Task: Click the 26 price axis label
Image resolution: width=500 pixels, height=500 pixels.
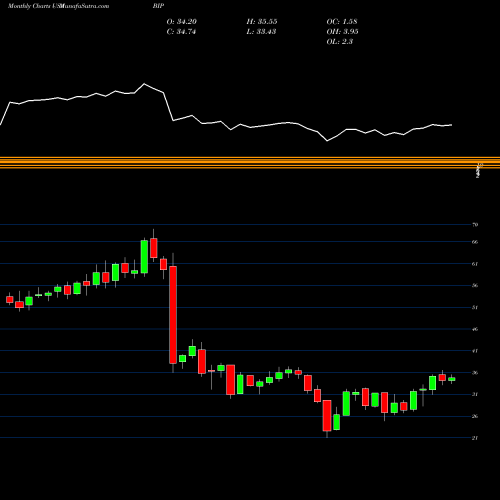Action: pyautogui.click(x=475, y=416)
